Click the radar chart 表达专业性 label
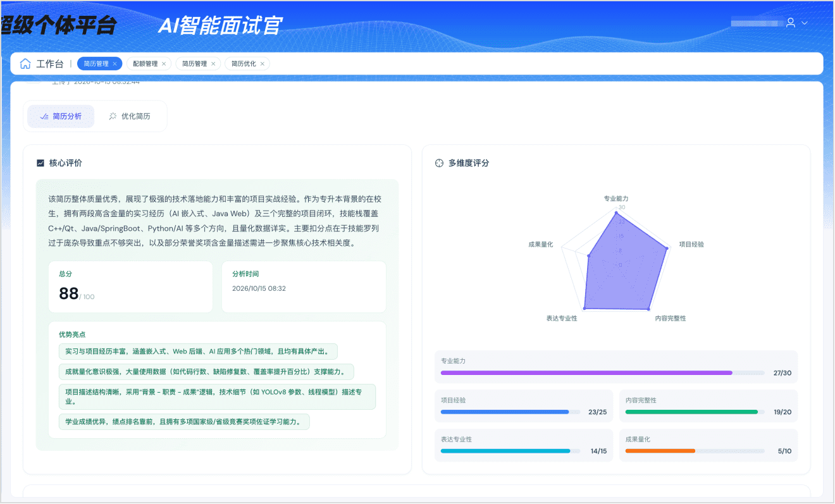The height and width of the screenshot is (504, 835). tap(562, 318)
